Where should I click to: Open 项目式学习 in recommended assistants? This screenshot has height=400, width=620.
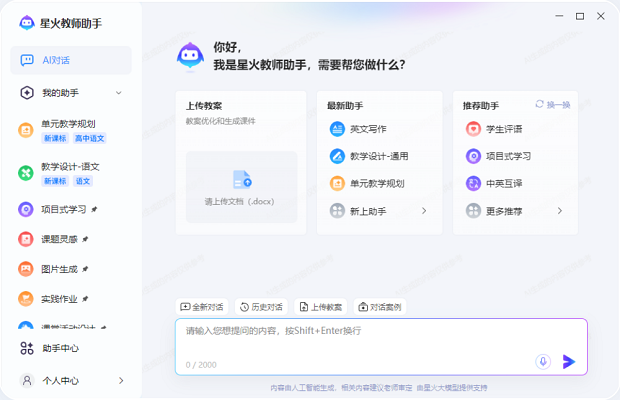coord(508,156)
